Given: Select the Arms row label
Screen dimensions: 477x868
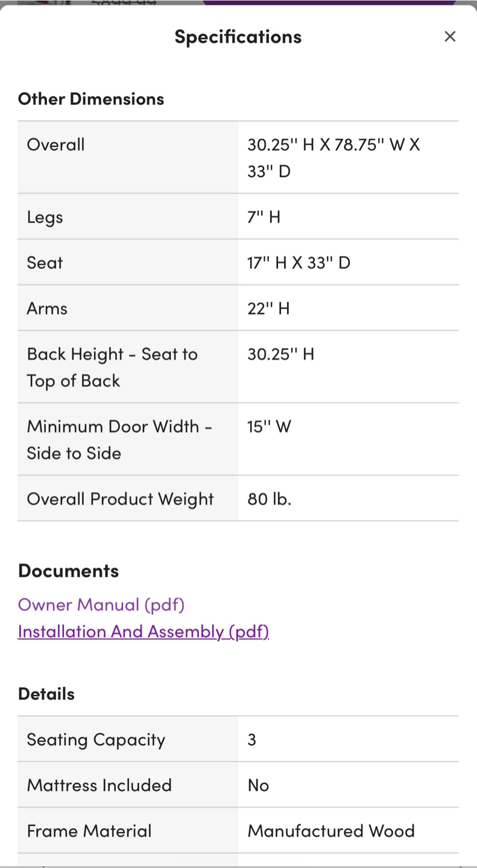Looking at the screenshot, I should (x=47, y=309).
